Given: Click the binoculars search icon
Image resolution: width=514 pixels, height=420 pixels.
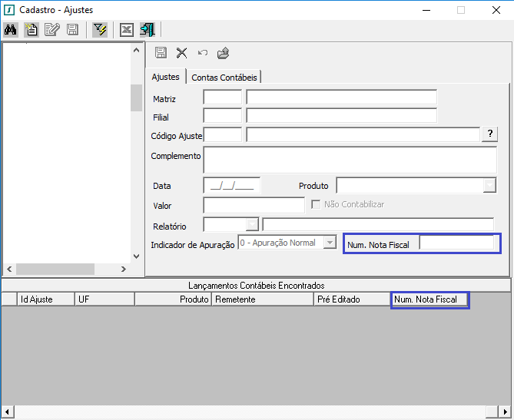Looking at the screenshot, I should (11, 30).
